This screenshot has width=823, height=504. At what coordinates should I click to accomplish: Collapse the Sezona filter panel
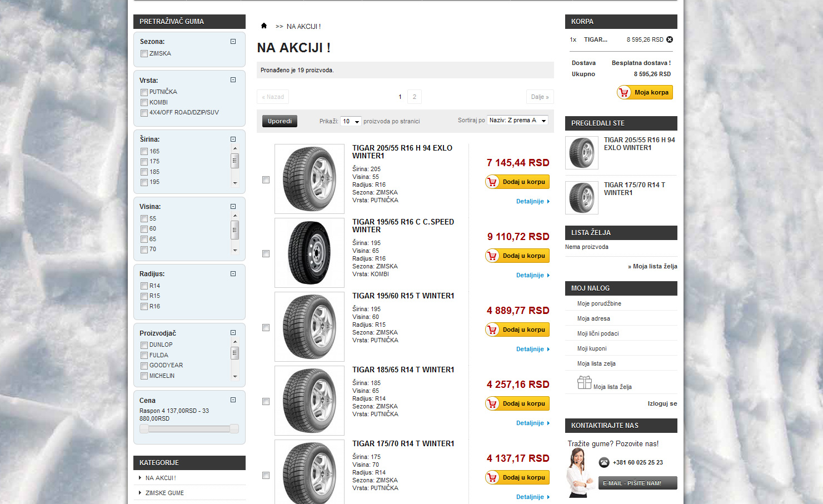click(x=233, y=42)
